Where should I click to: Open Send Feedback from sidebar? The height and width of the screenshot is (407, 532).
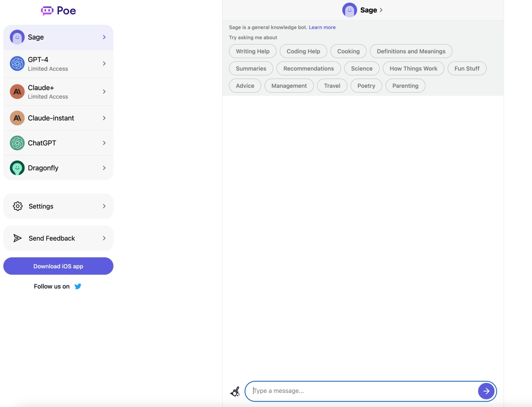tap(52, 238)
